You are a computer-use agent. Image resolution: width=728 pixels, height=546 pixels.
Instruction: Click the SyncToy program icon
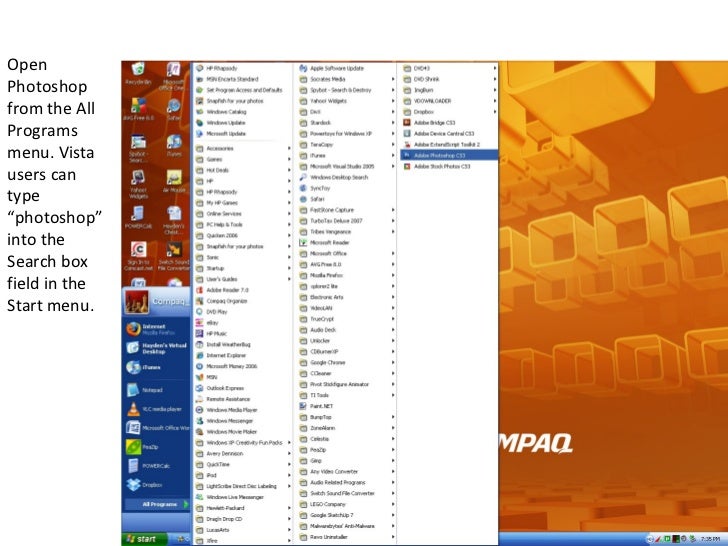tap(303, 188)
